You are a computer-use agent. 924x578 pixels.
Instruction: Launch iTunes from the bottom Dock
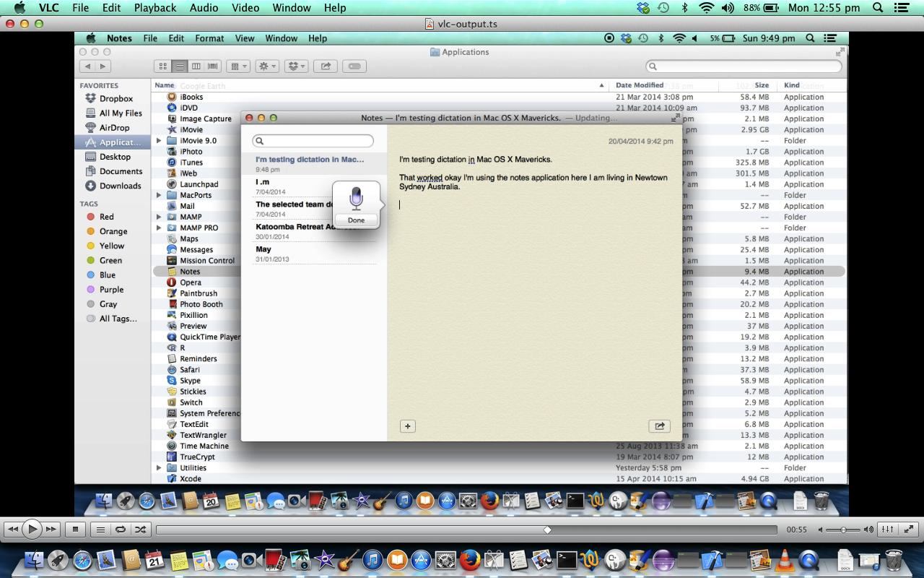click(372, 559)
